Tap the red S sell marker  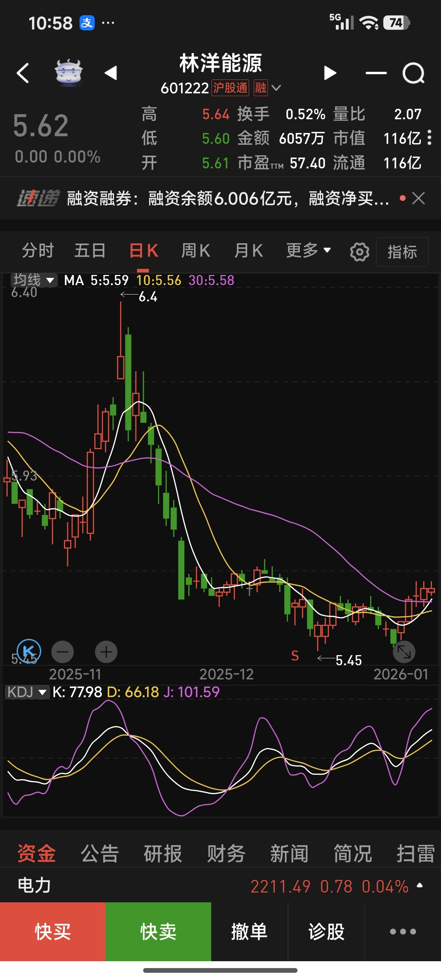click(x=295, y=656)
